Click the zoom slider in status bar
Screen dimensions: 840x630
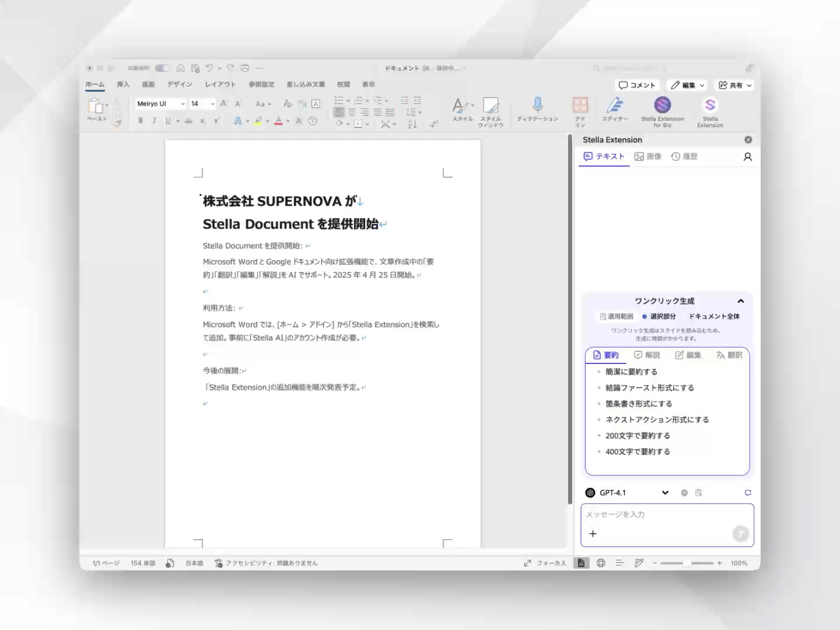(x=687, y=563)
